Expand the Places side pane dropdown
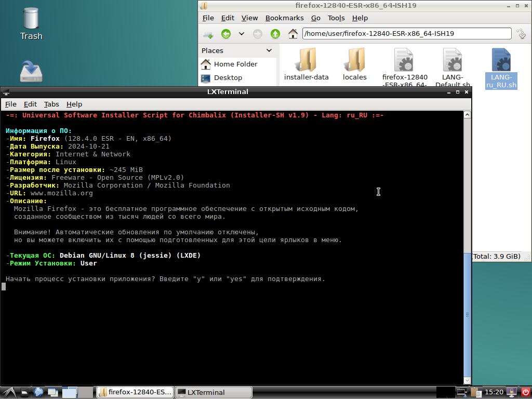The width and height of the screenshot is (532, 399). [x=269, y=50]
